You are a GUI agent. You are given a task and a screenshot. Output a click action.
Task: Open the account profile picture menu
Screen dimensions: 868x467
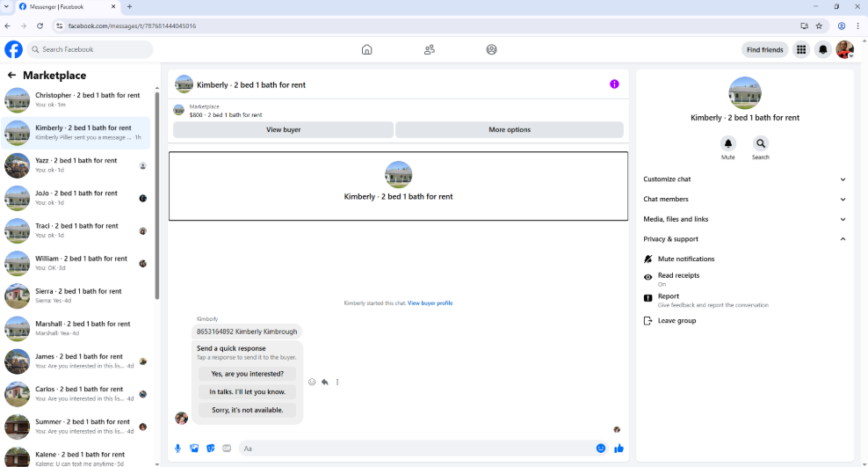click(845, 50)
